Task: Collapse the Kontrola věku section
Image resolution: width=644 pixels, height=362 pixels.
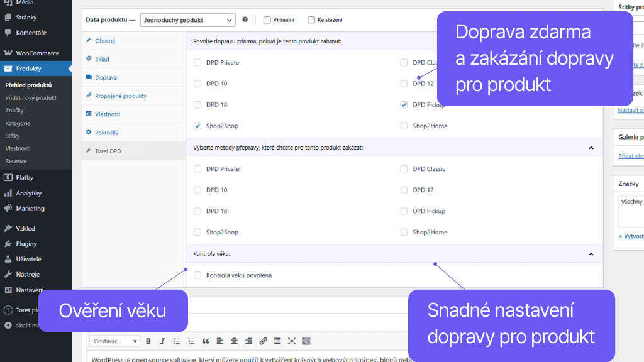Action: click(x=591, y=254)
